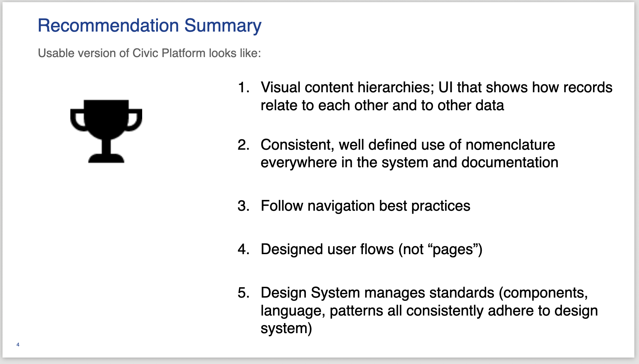Click the black trophy icon
The width and height of the screenshot is (639, 364).
tap(106, 131)
